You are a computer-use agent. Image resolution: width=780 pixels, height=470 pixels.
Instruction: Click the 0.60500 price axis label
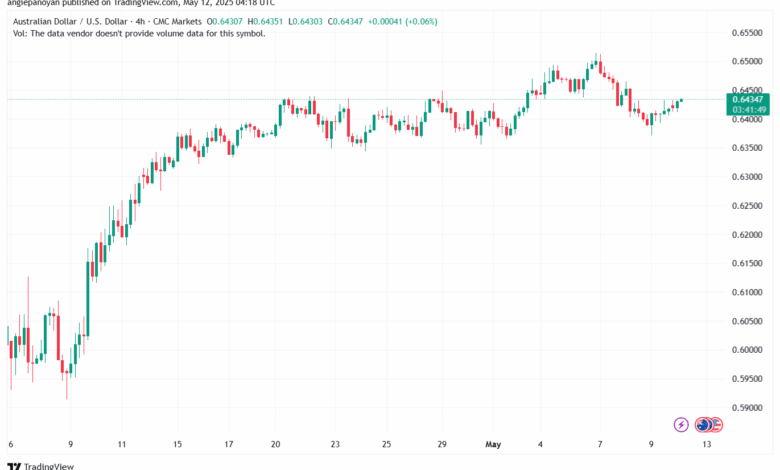747,321
